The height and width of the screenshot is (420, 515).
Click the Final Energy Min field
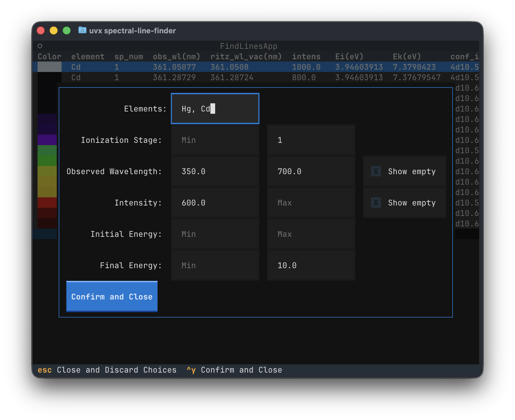tap(215, 265)
